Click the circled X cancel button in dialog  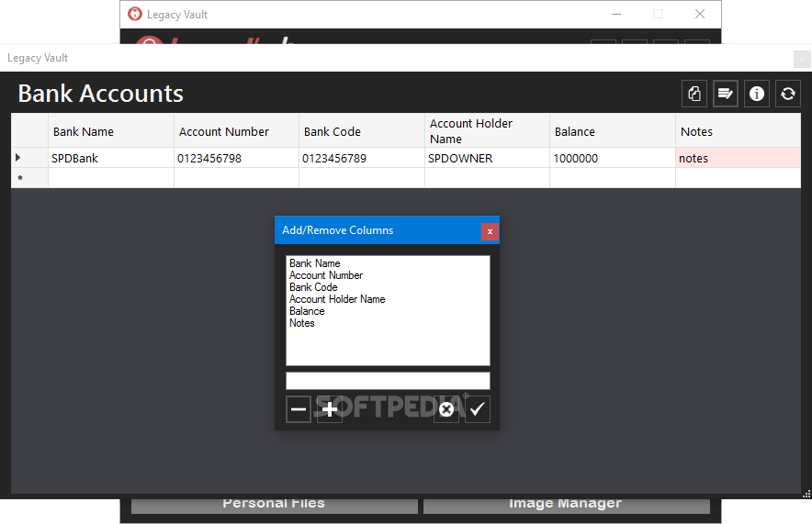(445, 409)
